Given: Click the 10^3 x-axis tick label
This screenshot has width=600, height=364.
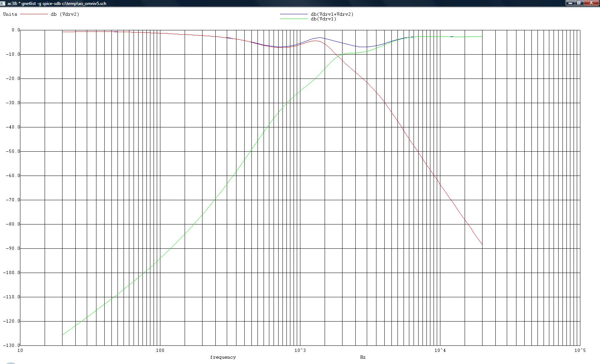Looking at the screenshot, I should (300, 350).
